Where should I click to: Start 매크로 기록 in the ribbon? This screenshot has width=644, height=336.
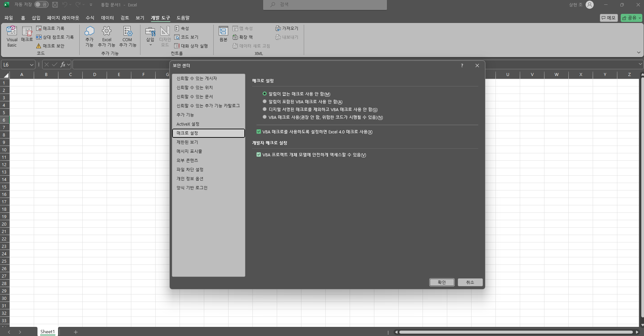point(50,28)
